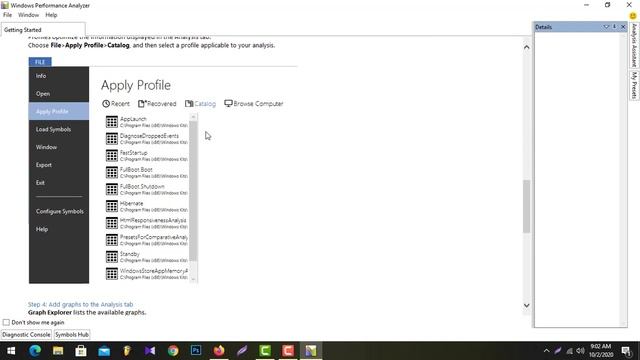The image size is (640, 360).
Task: Choose Window in the dark sidebar
Action: (46, 147)
